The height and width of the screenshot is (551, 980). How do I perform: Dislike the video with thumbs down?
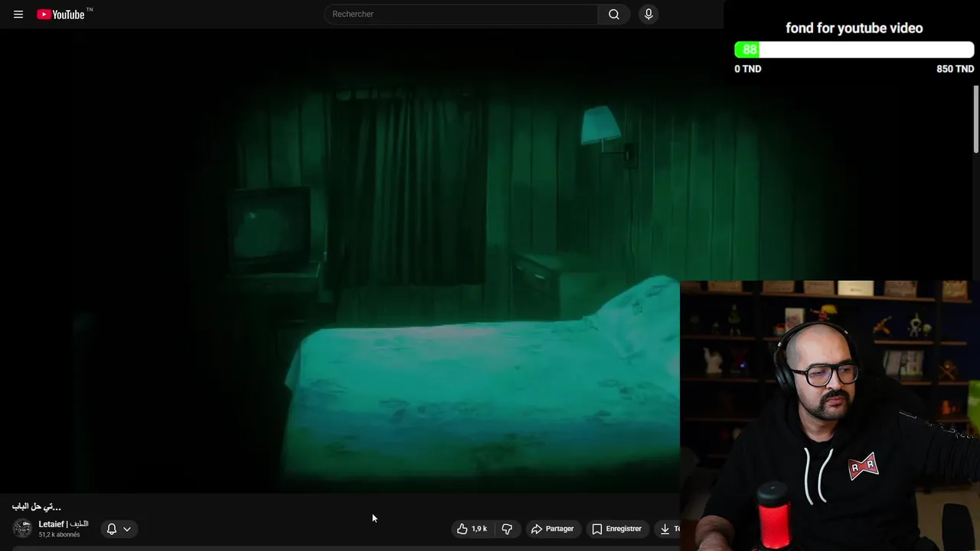(x=507, y=529)
